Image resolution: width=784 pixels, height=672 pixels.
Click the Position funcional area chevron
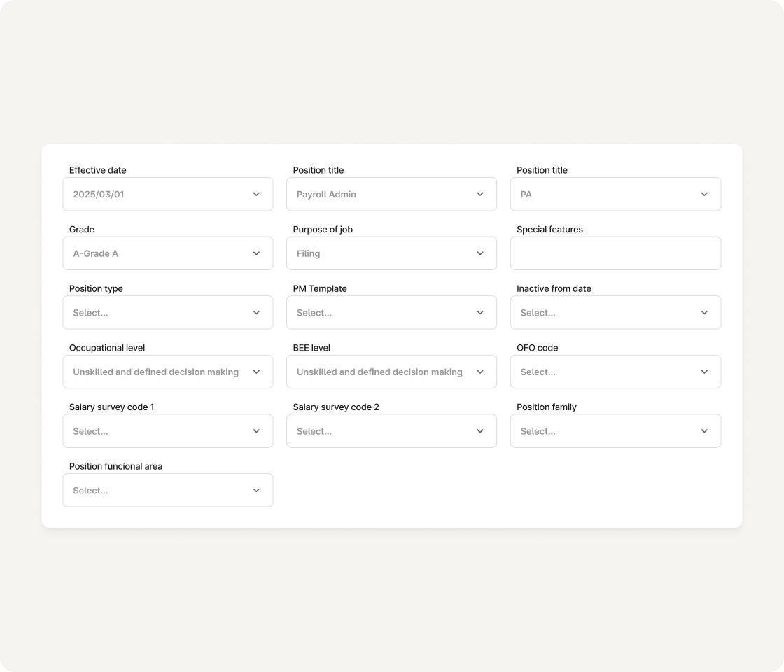pos(256,491)
